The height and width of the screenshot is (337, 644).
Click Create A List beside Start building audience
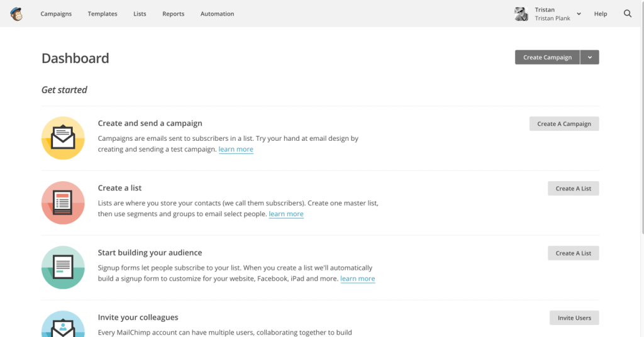(x=574, y=253)
